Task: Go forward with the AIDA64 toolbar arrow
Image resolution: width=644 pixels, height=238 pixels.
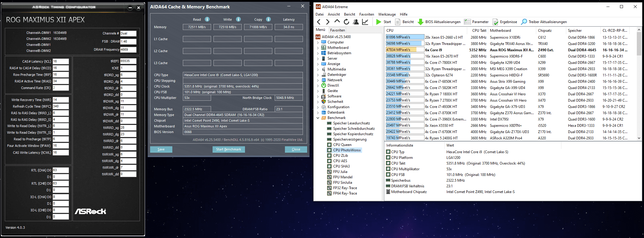Action: 328,22
